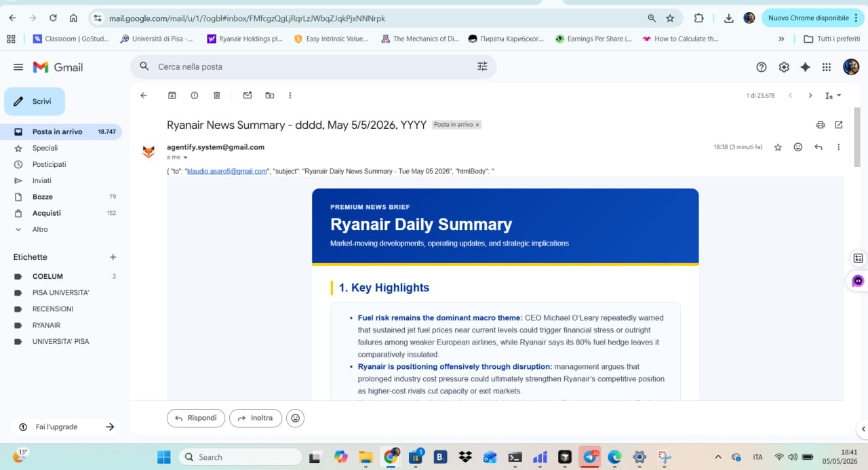Add an emoji reaction to message
Screen dimensions: 868x470
(798, 147)
